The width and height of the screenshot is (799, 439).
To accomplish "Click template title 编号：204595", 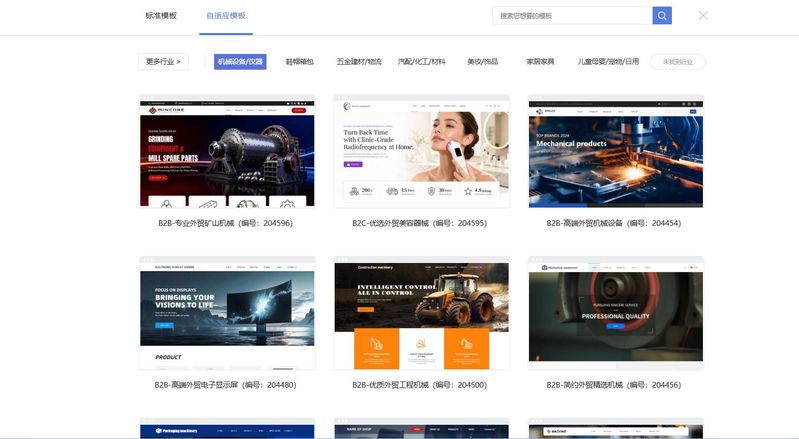I will pos(419,223).
